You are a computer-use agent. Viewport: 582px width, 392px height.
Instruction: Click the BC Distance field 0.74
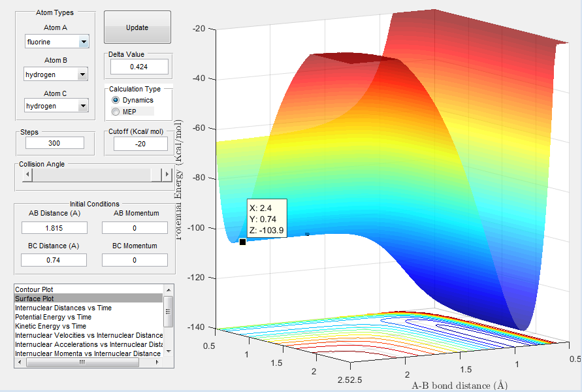coord(54,260)
